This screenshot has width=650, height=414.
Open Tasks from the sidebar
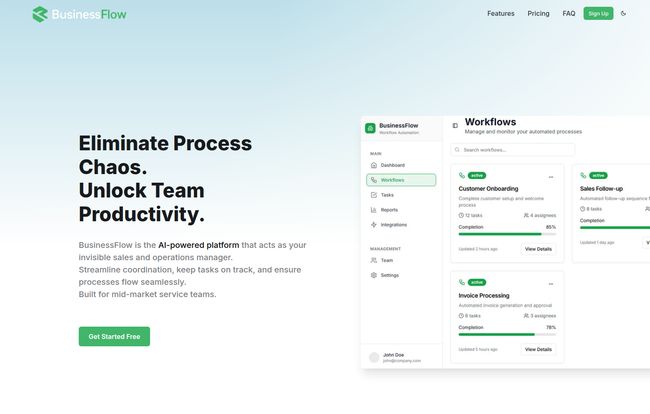pyautogui.click(x=401, y=195)
